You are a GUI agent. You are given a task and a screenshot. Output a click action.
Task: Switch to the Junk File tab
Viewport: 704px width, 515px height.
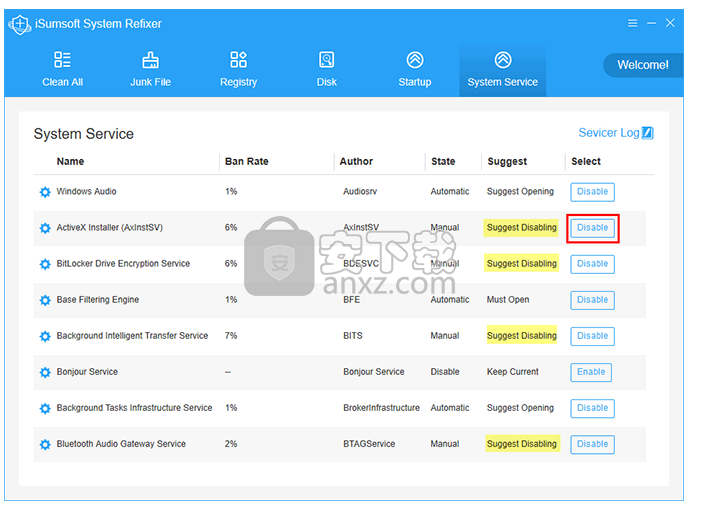pos(150,69)
